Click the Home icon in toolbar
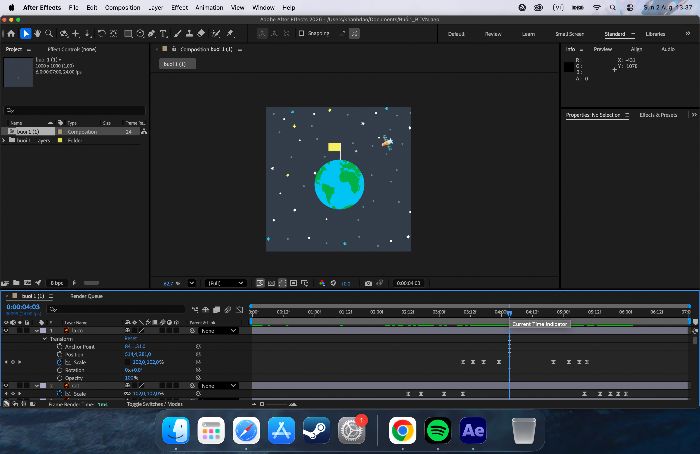The image size is (700, 454). click(x=11, y=33)
